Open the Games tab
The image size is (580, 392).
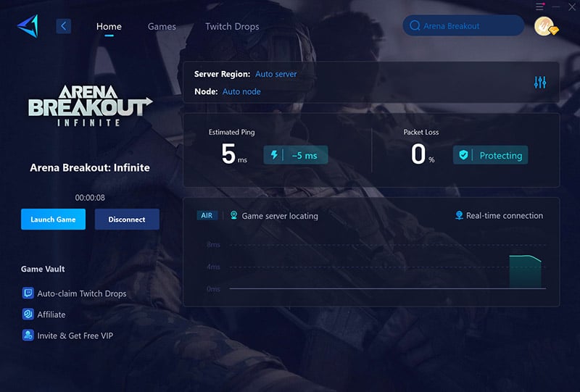[x=162, y=27]
